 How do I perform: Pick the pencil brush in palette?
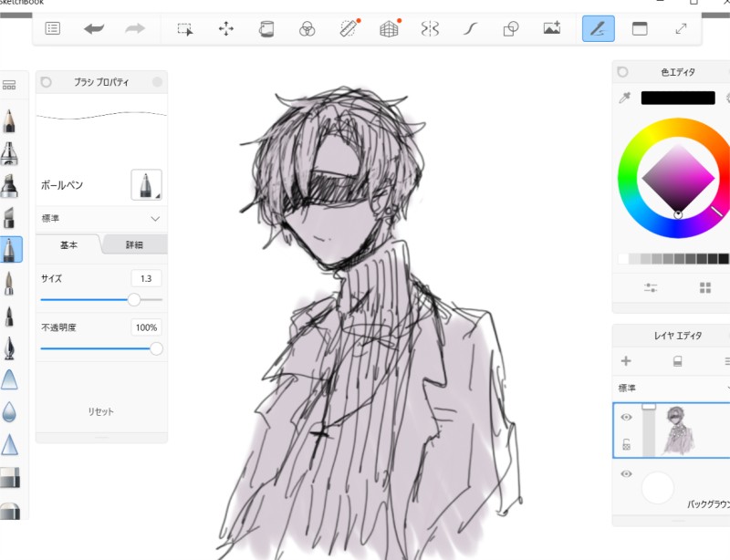click(x=9, y=120)
